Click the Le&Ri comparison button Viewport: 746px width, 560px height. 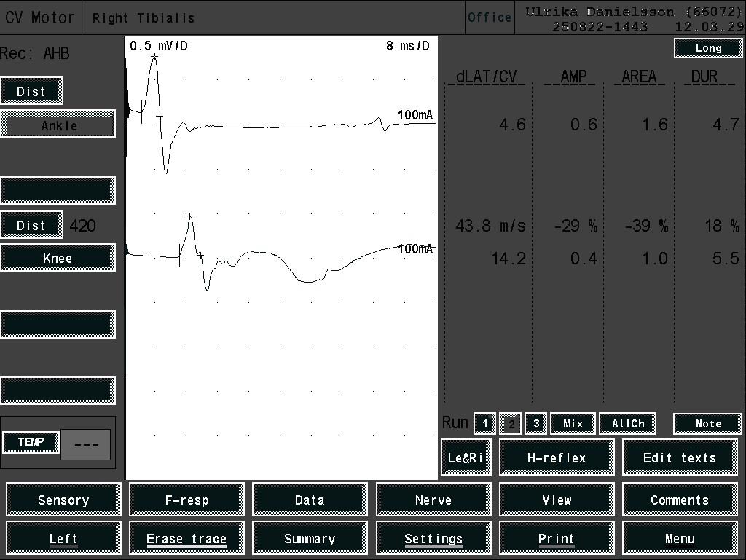pyautogui.click(x=466, y=457)
